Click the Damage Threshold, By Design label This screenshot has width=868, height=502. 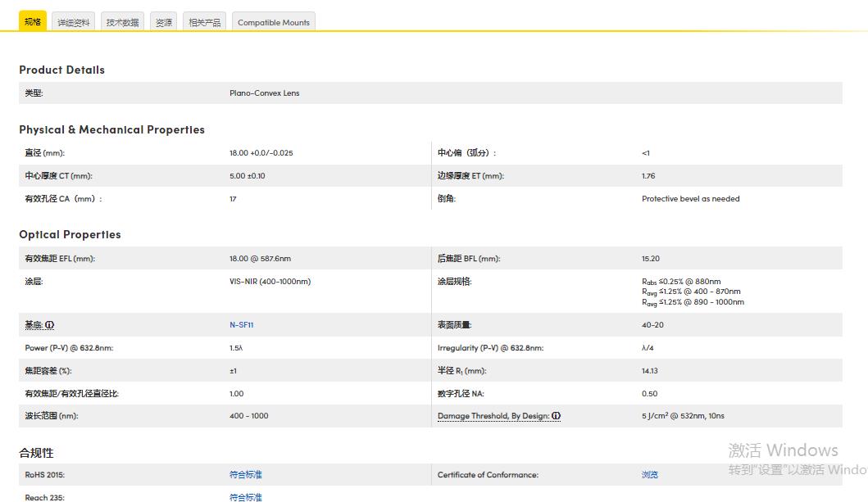493,416
